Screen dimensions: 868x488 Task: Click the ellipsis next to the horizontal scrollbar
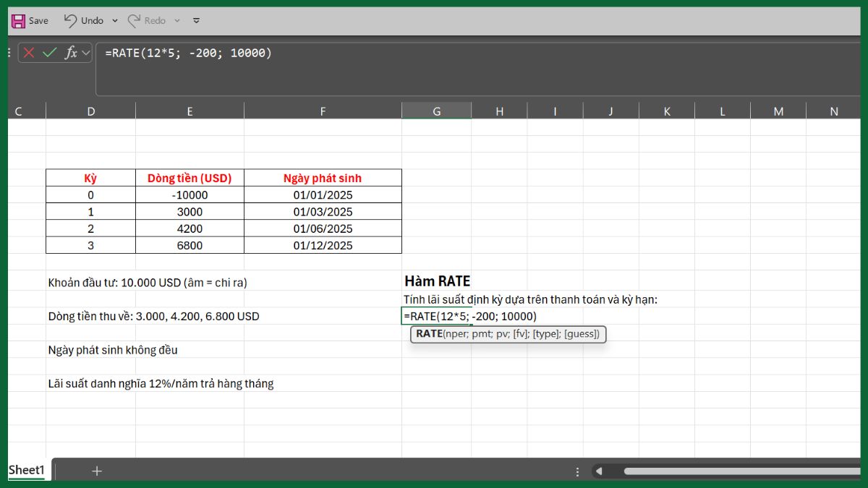click(577, 471)
